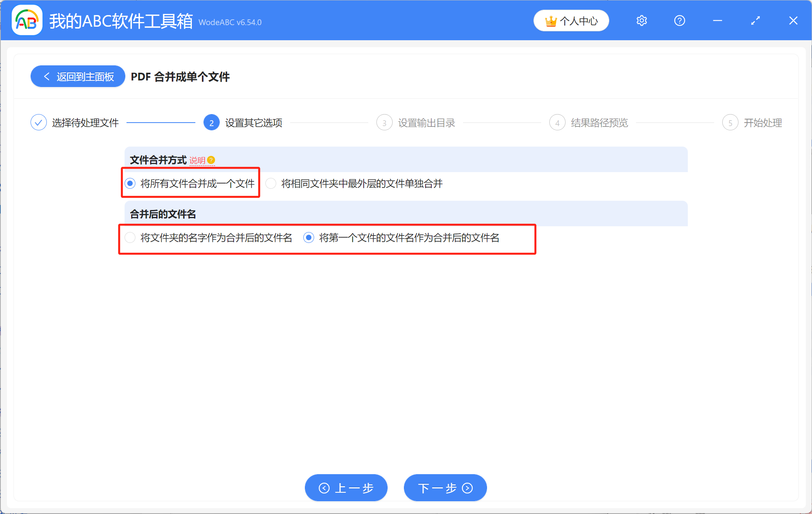Click the checkmark icon on step 选择待处理文件
This screenshot has width=812, height=514.
point(38,122)
